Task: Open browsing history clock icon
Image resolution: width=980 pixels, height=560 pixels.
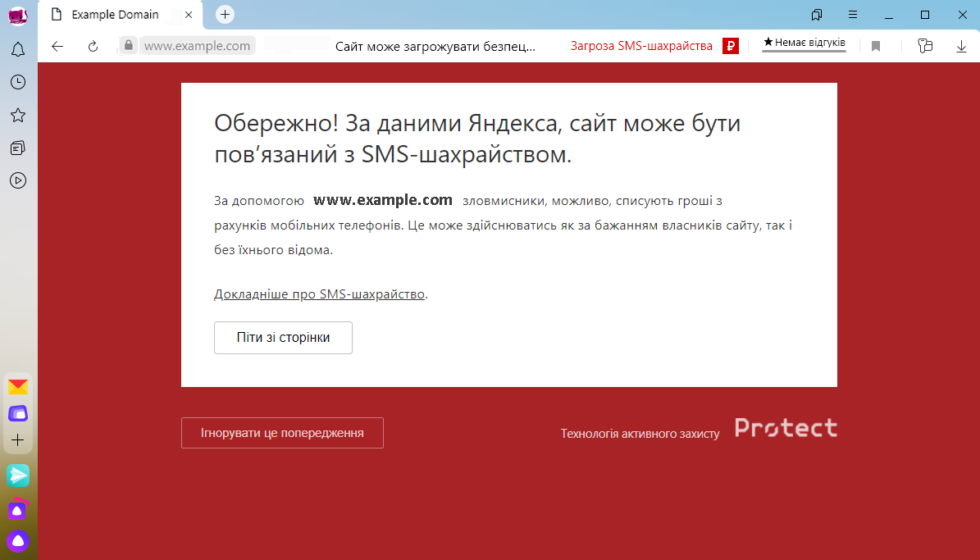Action: [x=18, y=82]
